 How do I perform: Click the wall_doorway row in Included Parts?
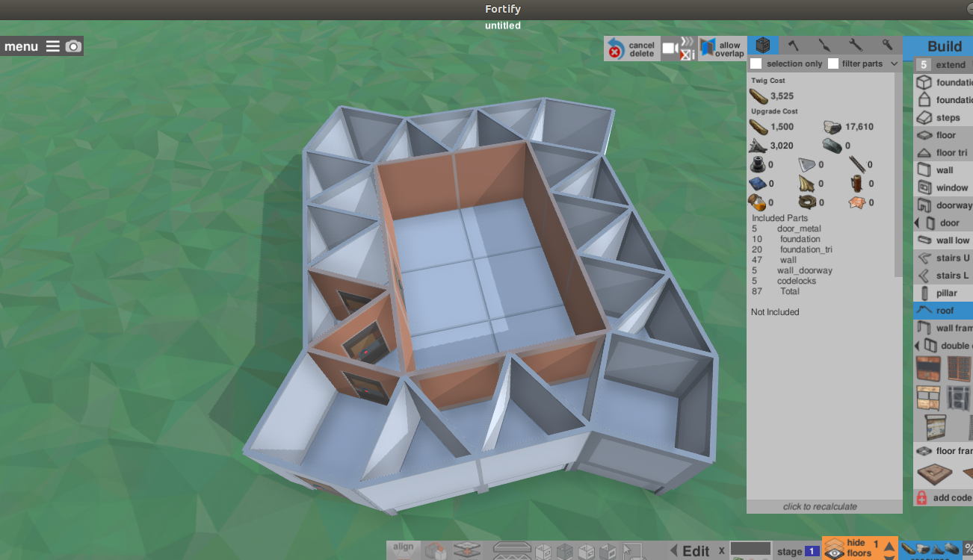point(791,270)
